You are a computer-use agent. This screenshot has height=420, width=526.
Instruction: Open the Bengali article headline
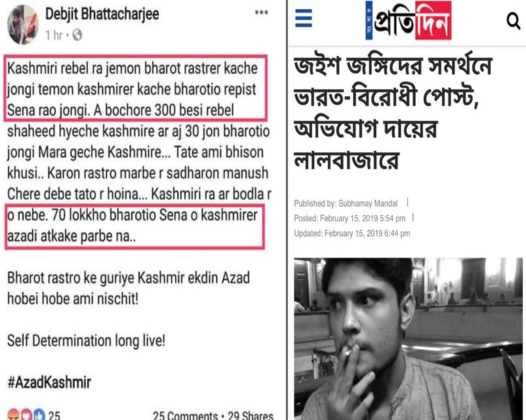click(x=393, y=113)
